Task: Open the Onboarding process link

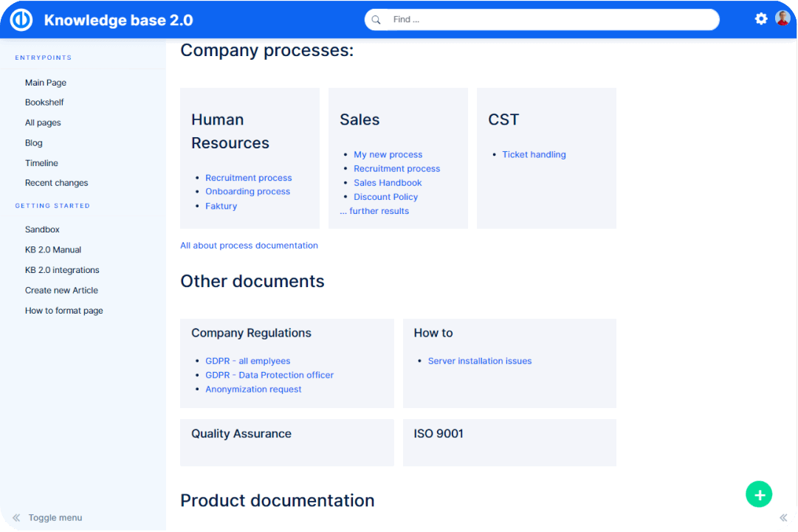Action: pyautogui.click(x=247, y=192)
